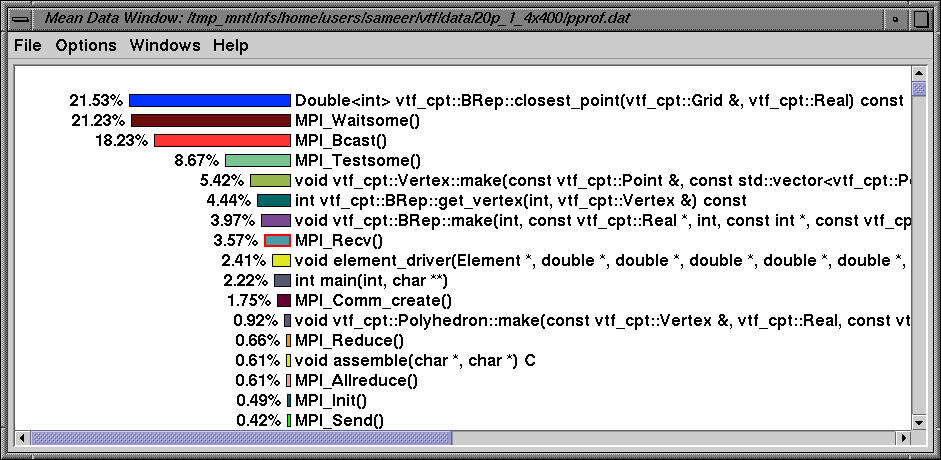Click the 21.53% percentage value
Screen dimensions: 941x460
click(96, 101)
